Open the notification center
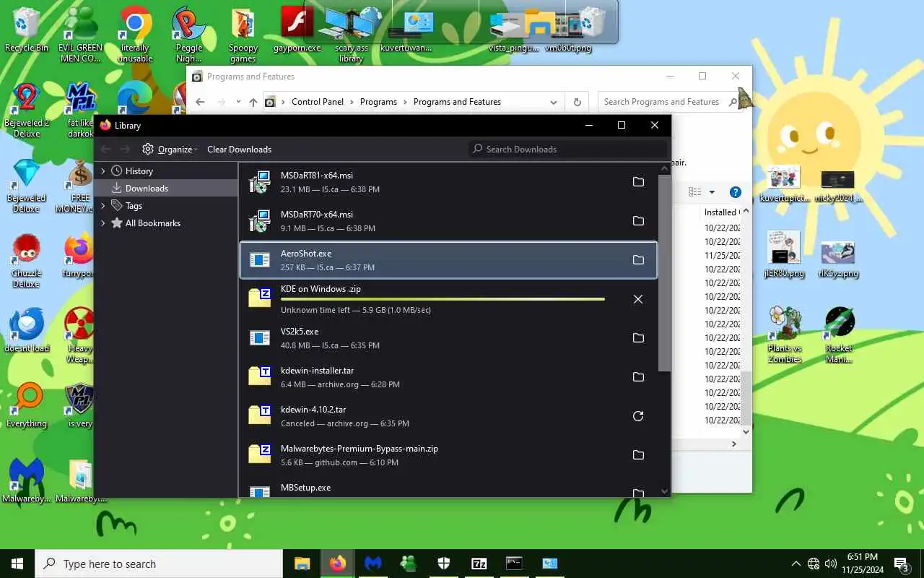Screen dimensions: 924x578 tap(902, 564)
